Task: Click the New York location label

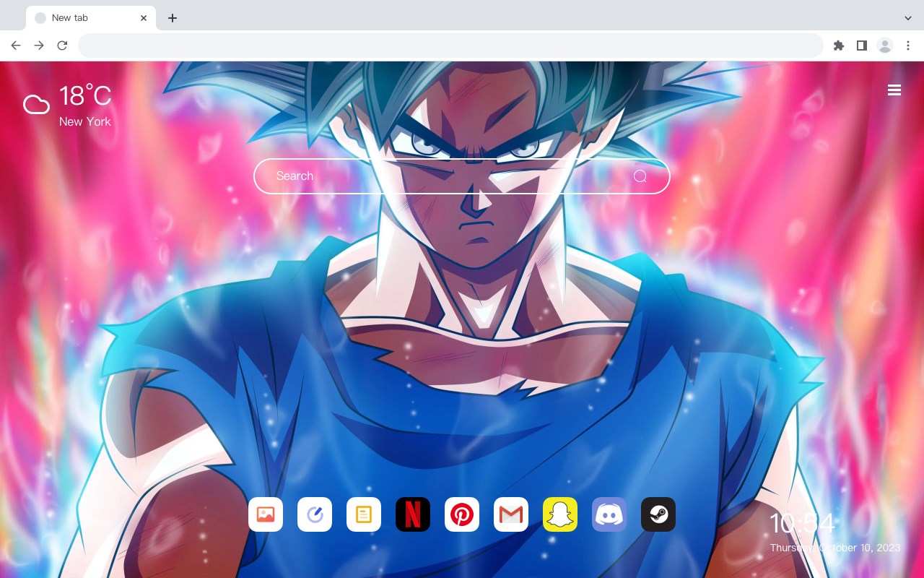Action: click(x=85, y=121)
